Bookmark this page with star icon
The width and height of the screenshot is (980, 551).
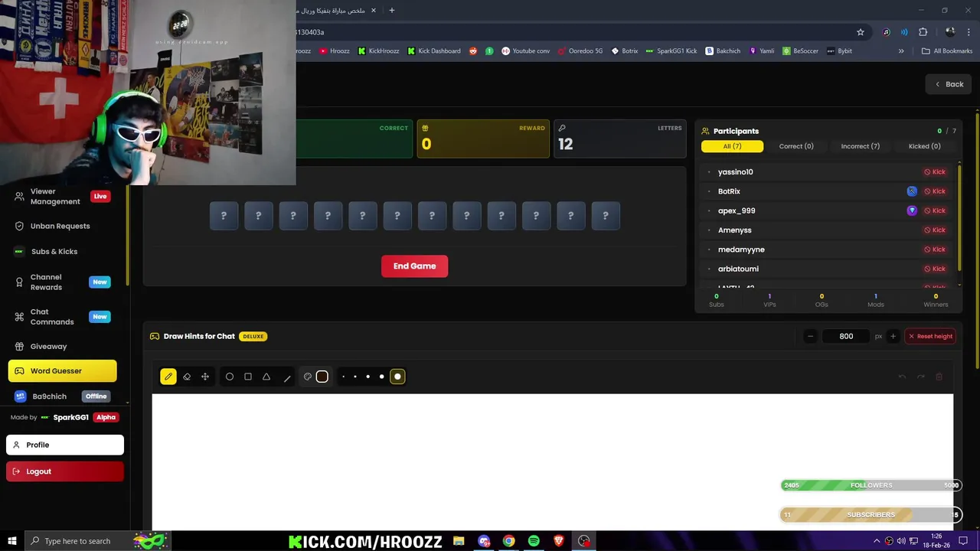tap(861, 32)
